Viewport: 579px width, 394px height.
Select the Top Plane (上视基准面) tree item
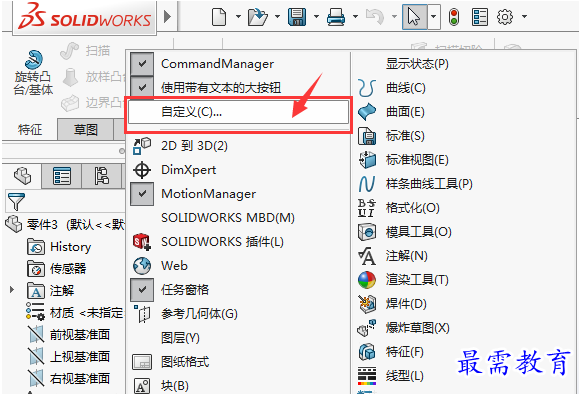click(x=69, y=356)
